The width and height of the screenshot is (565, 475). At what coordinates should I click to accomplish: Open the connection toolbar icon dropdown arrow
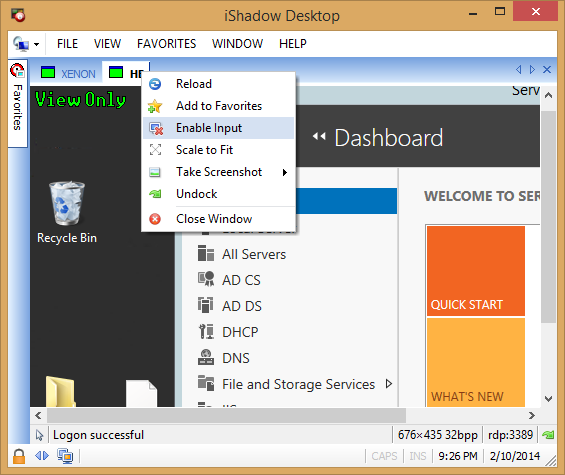(x=36, y=45)
